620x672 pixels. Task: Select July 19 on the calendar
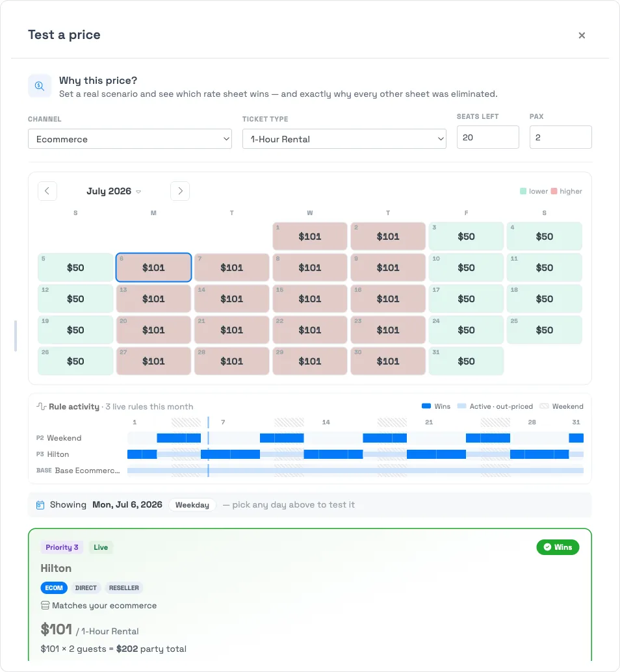coord(75,330)
